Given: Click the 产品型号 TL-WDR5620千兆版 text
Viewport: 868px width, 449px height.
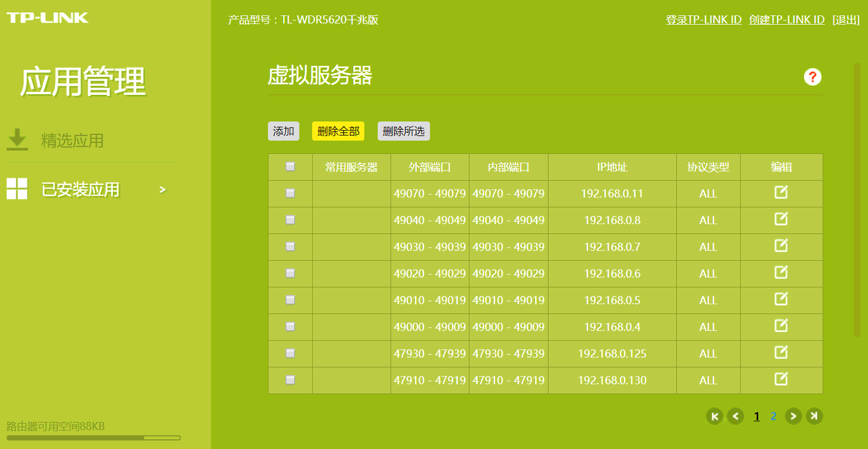Looking at the screenshot, I should click(303, 20).
